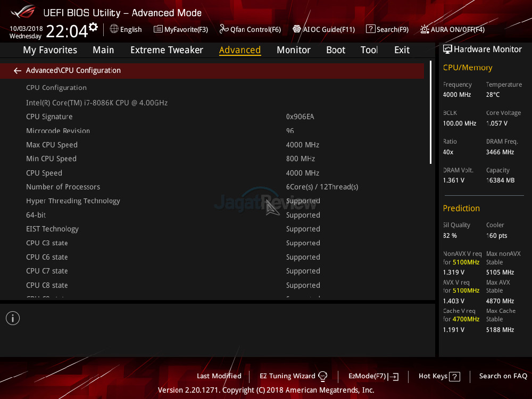Image resolution: width=532 pixels, height=399 pixels.
Task: Click the 22:04 clock display
Action: click(x=67, y=31)
